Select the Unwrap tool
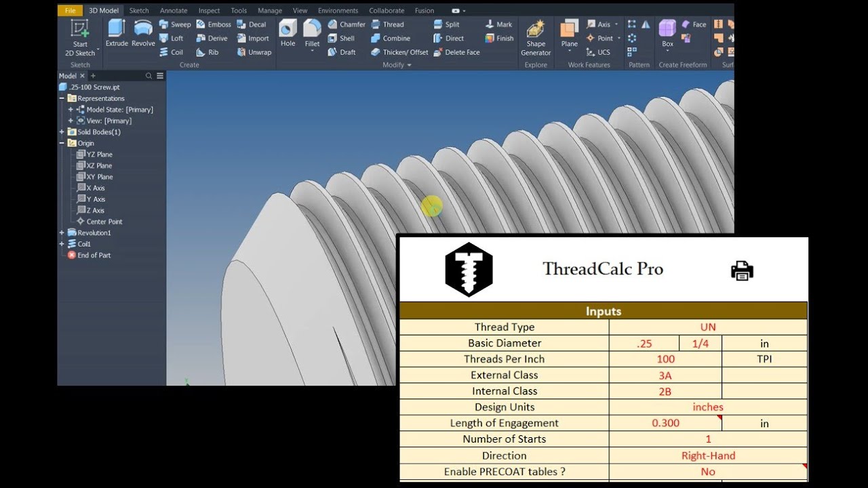Screen dimensions: 868x488 coord(254,52)
